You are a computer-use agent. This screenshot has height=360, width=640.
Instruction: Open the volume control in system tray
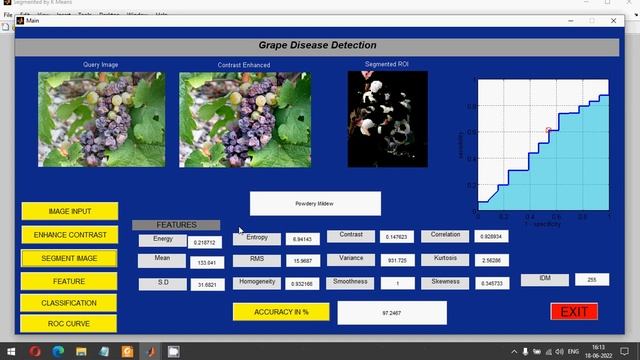(x=560, y=351)
